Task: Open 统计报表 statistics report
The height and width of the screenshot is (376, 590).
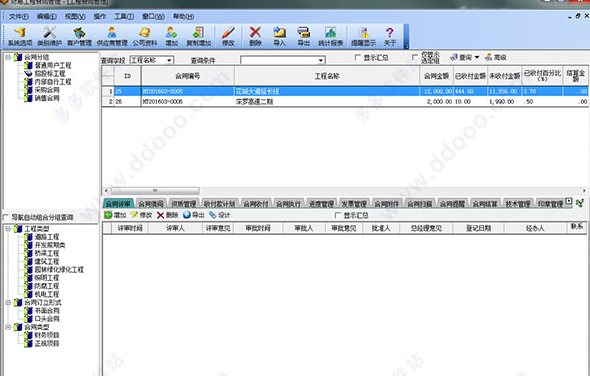Action: (x=330, y=37)
